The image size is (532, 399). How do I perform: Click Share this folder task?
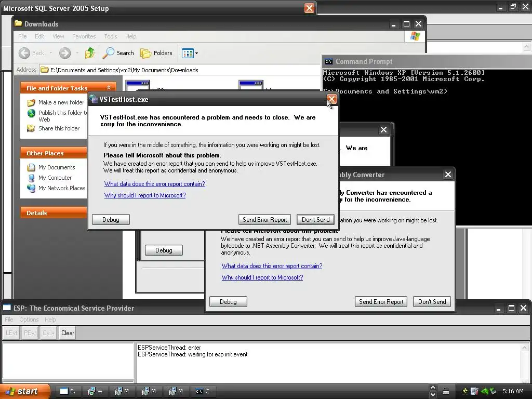pyautogui.click(x=54, y=128)
